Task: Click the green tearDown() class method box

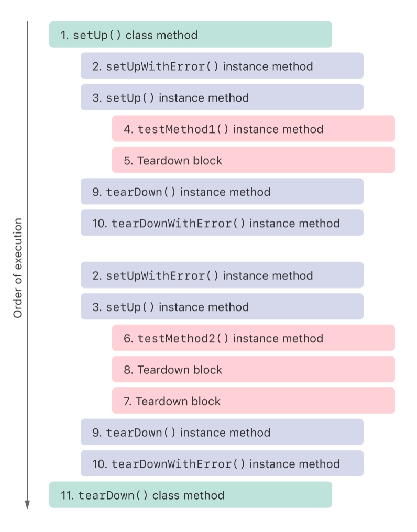Action: click(191, 495)
